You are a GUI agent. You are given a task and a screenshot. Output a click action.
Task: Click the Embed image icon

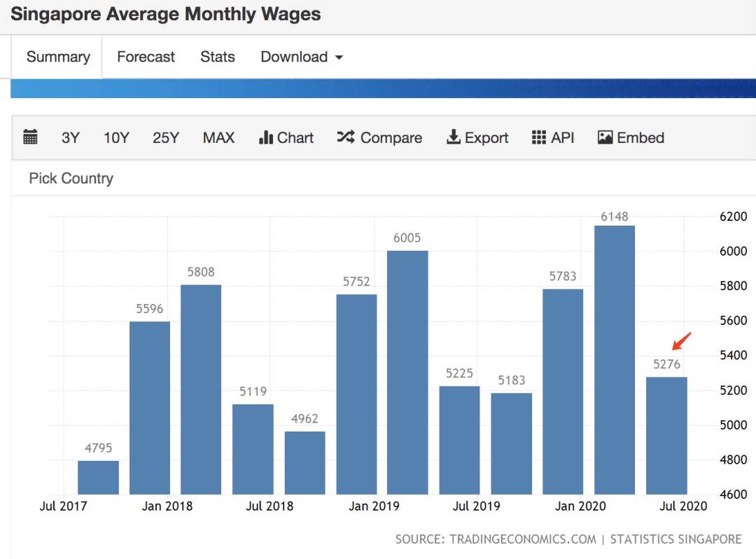605,137
